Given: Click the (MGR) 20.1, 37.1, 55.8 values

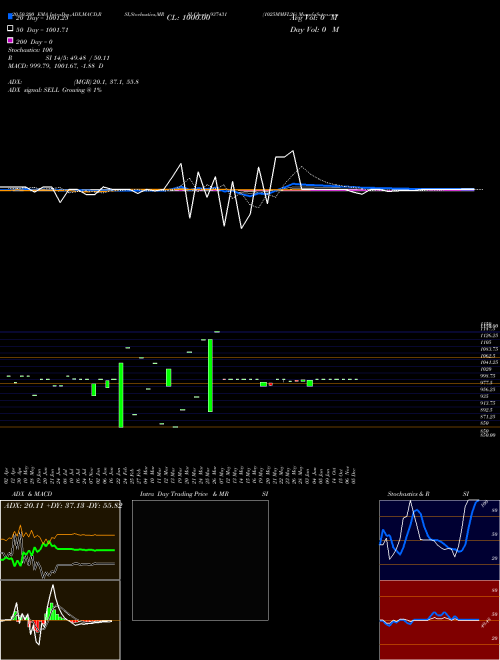Looking at the screenshot, I should pyautogui.click(x=106, y=82).
